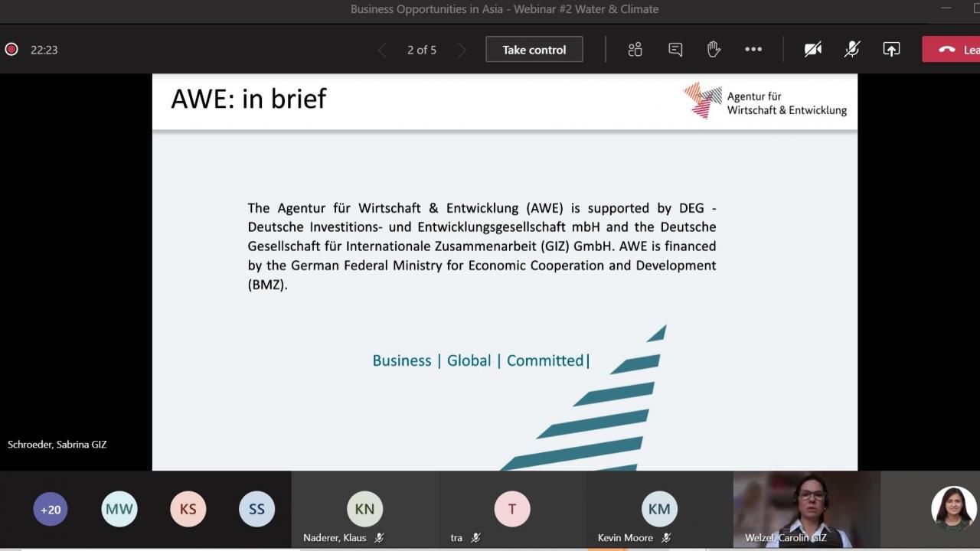Screen dimensions: 980x551
Task: Minimize the meeting window
Action: (946, 8)
